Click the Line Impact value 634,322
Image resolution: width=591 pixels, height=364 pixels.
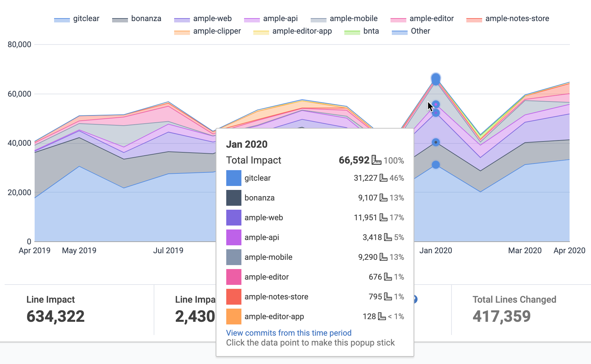tap(55, 317)
